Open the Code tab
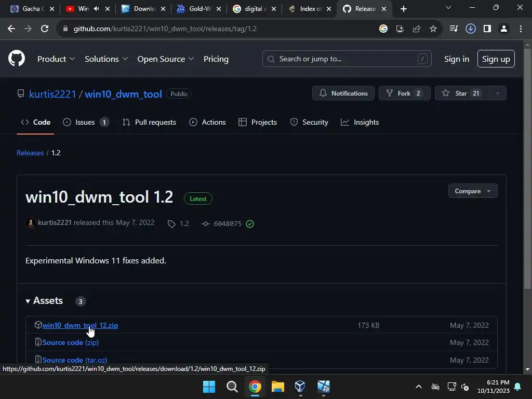The image size is (532, 399). point(36,122)
